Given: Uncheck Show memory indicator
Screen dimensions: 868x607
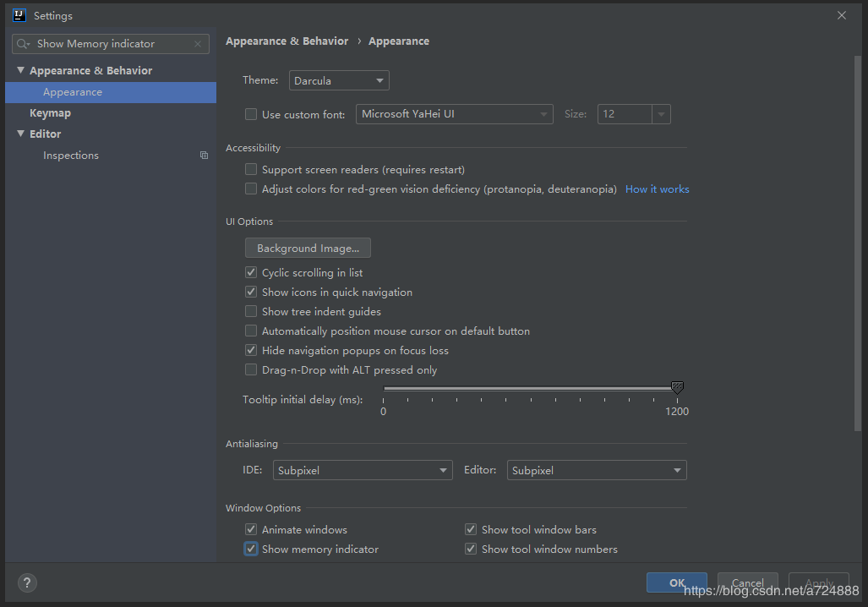Looking at the screenshot, I should click(251, 549).
